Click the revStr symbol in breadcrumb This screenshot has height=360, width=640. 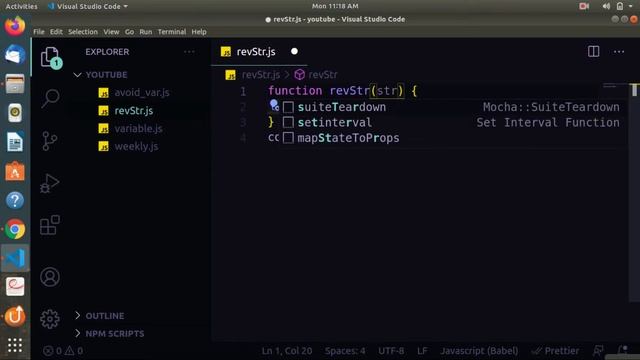tap(323, 75)
